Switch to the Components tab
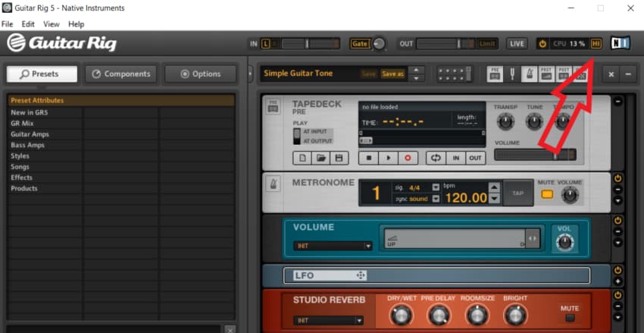 (120, 74)
